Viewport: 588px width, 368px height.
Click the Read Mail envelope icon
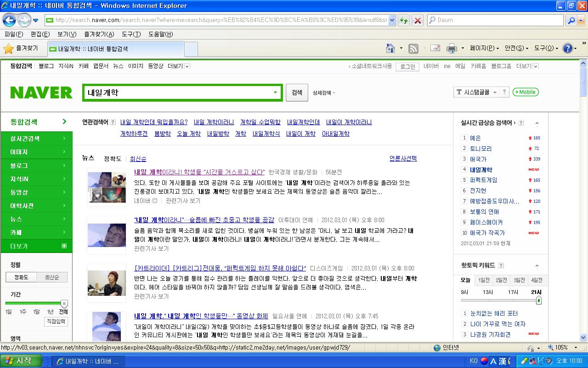tap(435, 48)
